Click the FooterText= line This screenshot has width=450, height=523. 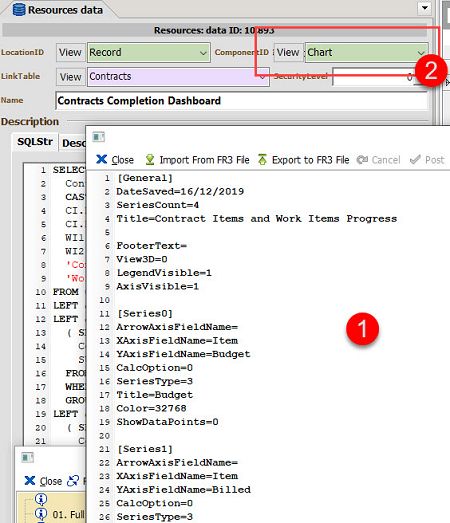click(151, 245)
